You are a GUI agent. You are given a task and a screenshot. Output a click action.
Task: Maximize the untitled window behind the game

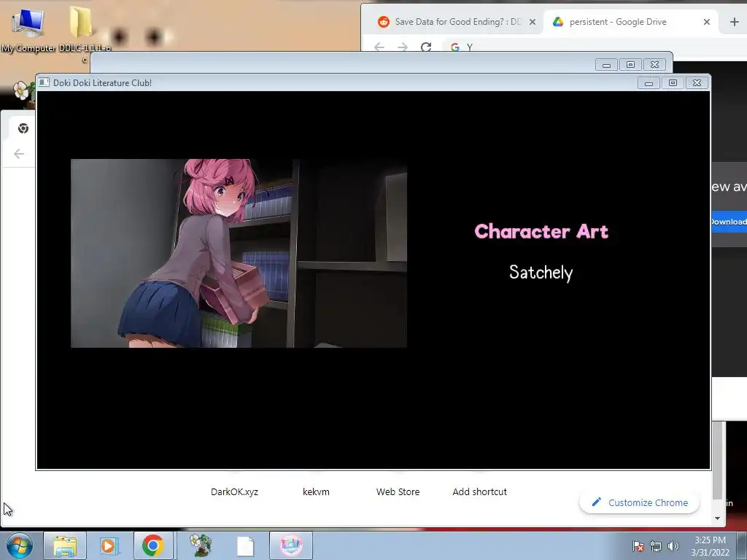(630, 65)
